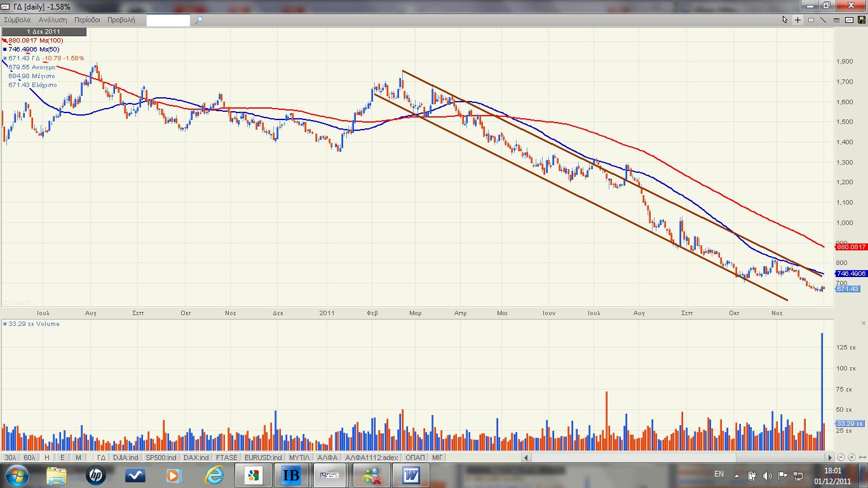Select the 30λ timeframe button
This screenshot has width=868, height=488.
click(11, 457)
